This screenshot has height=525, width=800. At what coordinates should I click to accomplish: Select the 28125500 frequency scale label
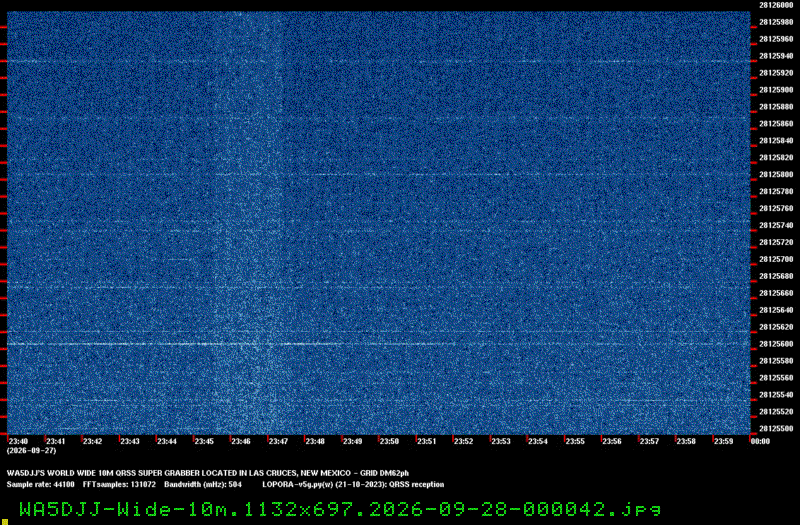click(x=776, y=429)
